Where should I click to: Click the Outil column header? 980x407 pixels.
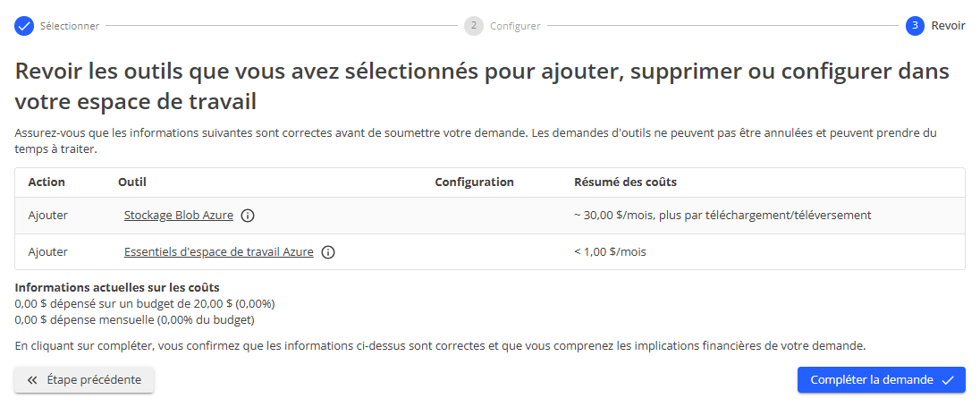click(132, 182)
